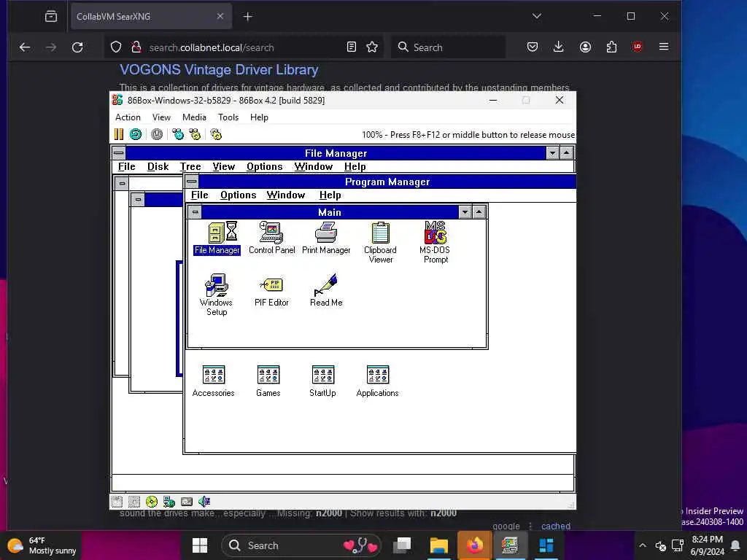
Task: Click the Firefox address bar
Action: coord(243,47)
